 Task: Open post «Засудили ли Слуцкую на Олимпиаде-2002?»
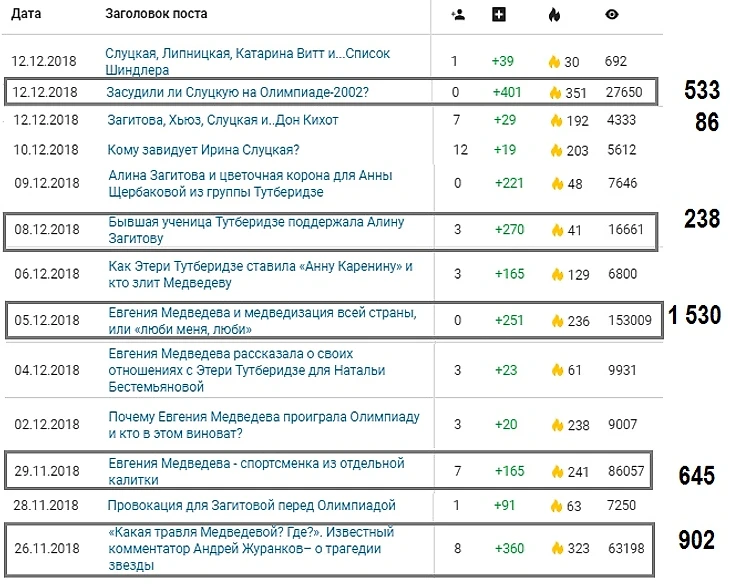point(237,92)
